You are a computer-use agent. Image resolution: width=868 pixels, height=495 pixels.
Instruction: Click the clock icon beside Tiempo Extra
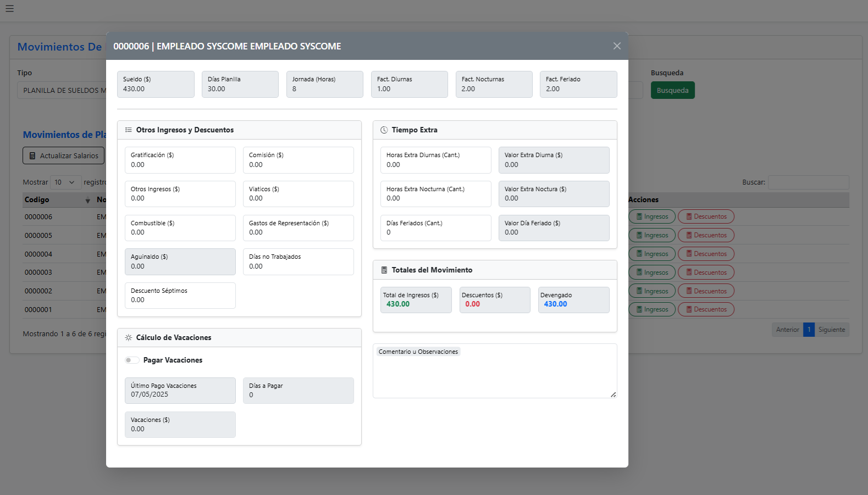coord(384,130)
